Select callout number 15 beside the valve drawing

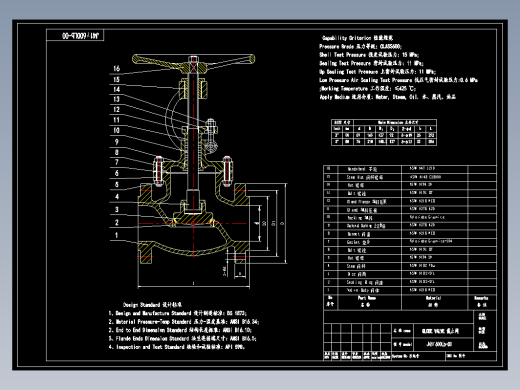coord(116,80)
